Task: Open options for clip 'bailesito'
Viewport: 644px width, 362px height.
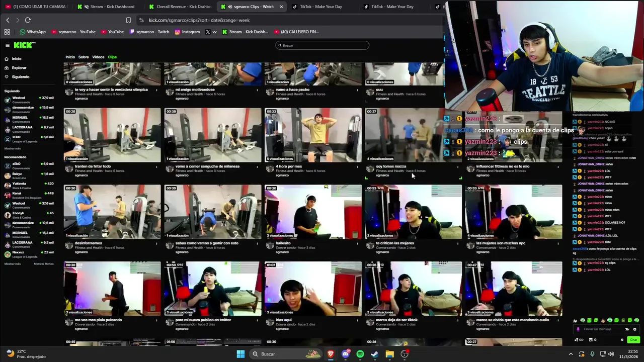Action: 358,244
